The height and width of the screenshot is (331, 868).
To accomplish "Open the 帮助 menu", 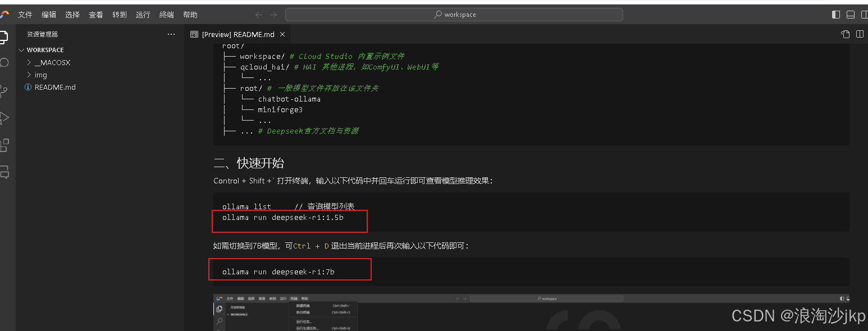I will point(190,15).
